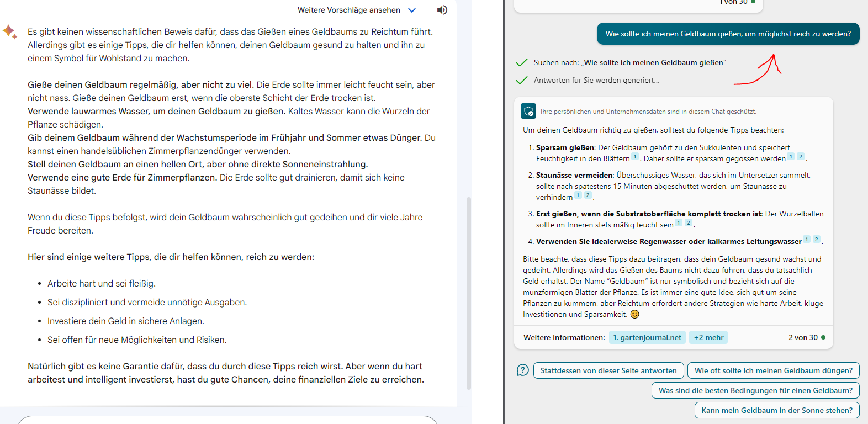Click the bullet 'Sei offen für neue Möglichkeiten und Risiken.'
The image size is (868, 424).
137,340
